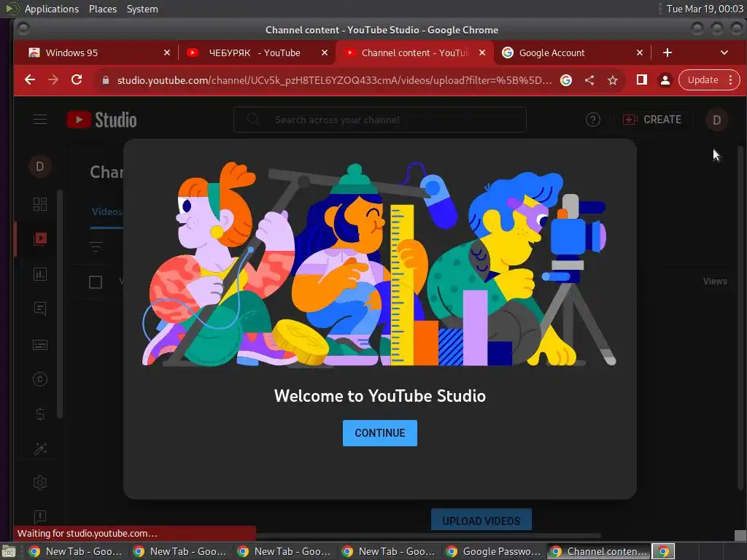Screen dimensions: 747x560
Task: Toggle the select-all videos checkbox
Action: tap(96, 282)
